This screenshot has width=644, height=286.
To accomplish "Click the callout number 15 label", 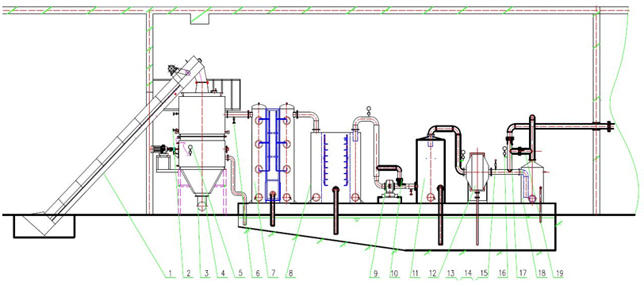I will [485, 273].
